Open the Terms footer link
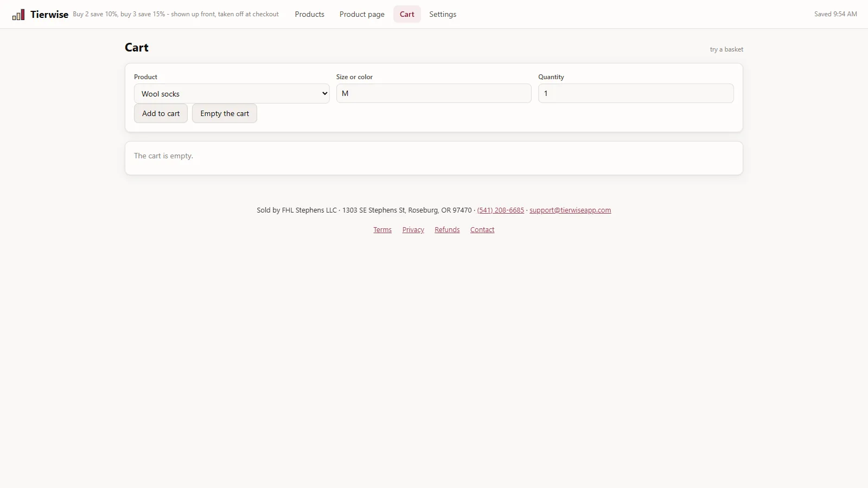 pyautogui.click(x=382, y=230)
